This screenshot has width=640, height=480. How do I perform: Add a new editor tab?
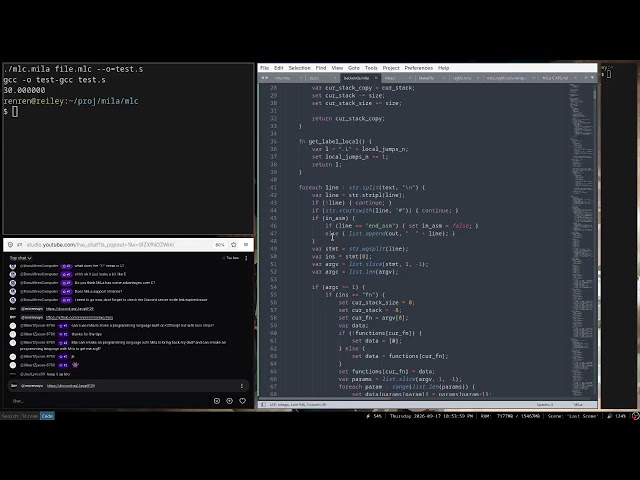pos(586,78)
